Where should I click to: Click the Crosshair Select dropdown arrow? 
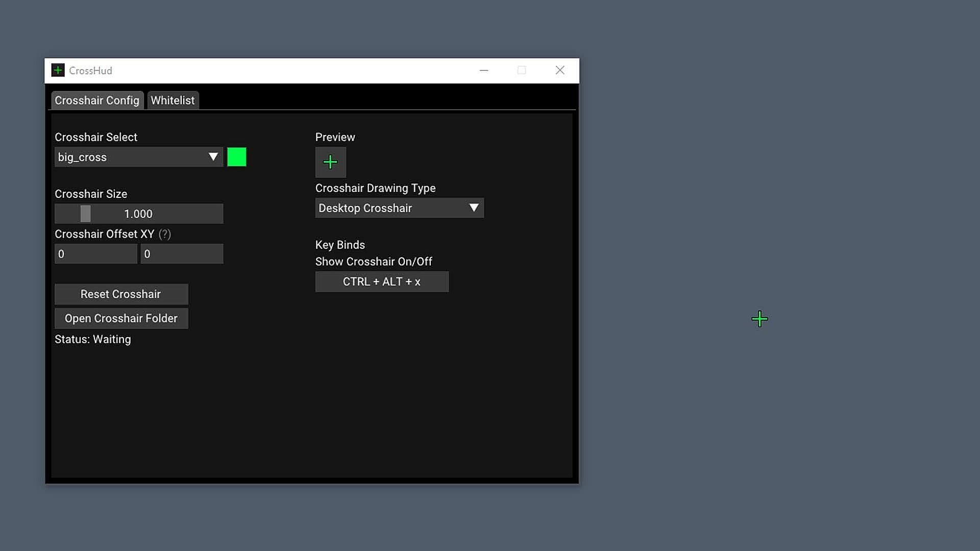pos(213,157)
